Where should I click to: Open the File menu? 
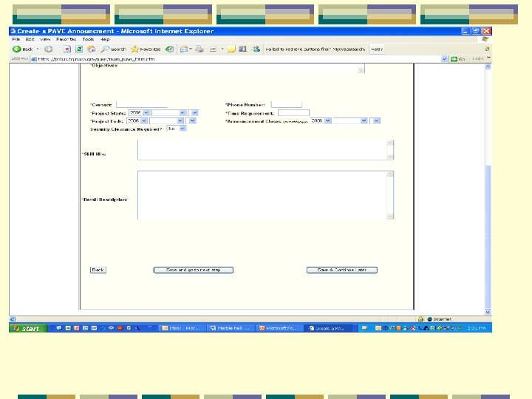[x=16, y=39]
